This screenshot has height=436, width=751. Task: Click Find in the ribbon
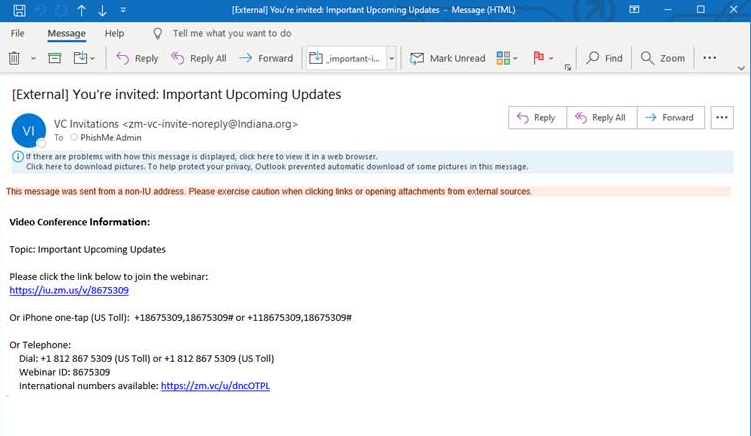tap(604, 58)
